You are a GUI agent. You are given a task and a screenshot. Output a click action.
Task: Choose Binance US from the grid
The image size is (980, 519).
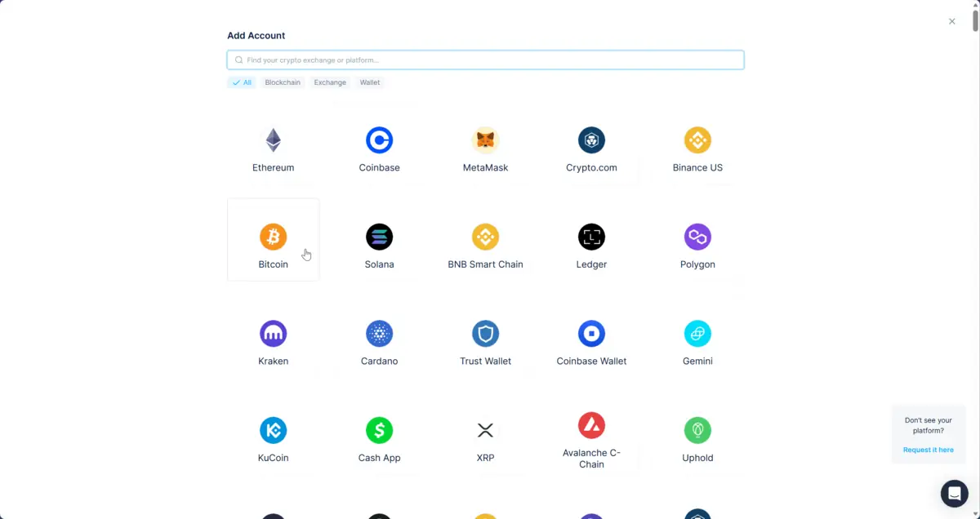pos(697,140)
